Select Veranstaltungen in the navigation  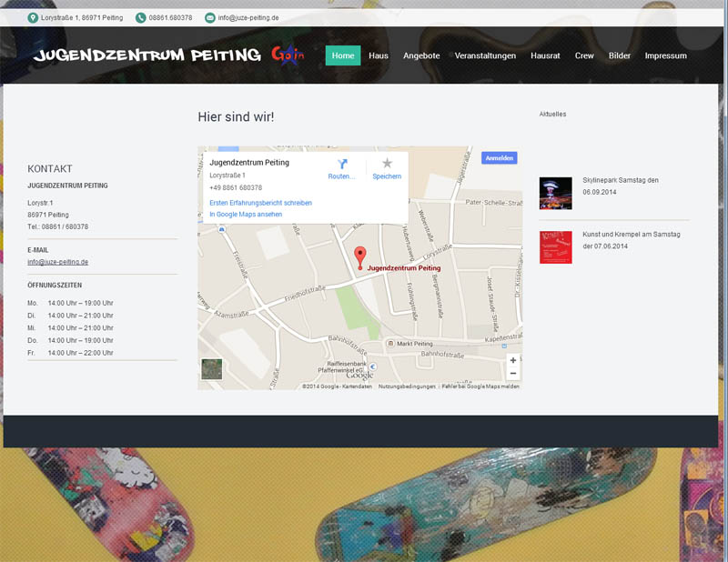(485, 55)
